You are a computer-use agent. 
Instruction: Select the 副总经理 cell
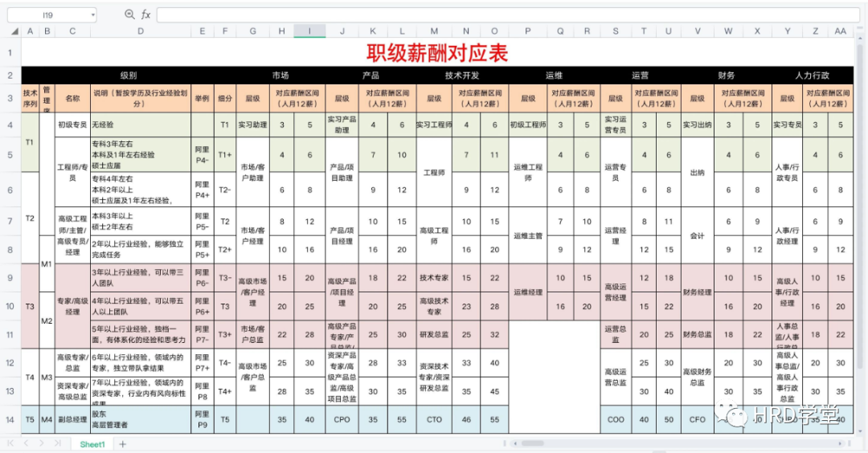tap(72, 419)
